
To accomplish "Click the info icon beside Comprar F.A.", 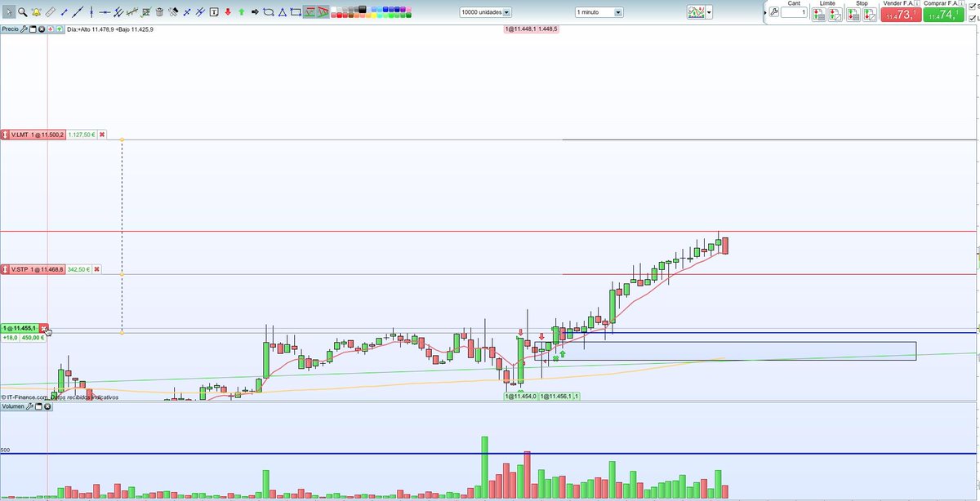I will pyautogui.click(x=961, y=3).
